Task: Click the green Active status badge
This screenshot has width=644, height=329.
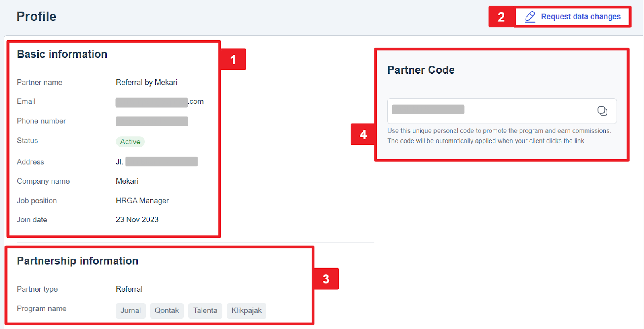Action: (130, 142)
